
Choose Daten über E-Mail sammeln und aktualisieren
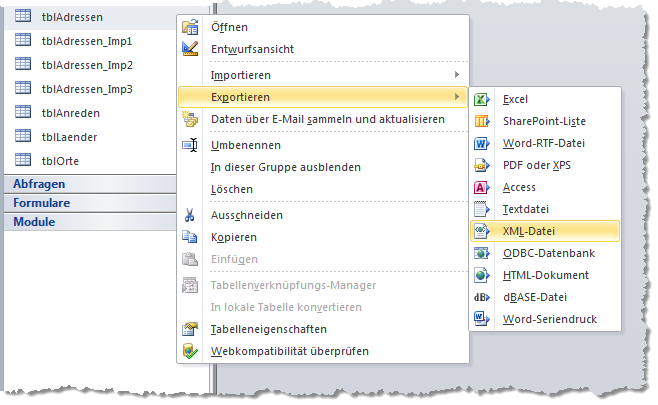pos(323,119)
